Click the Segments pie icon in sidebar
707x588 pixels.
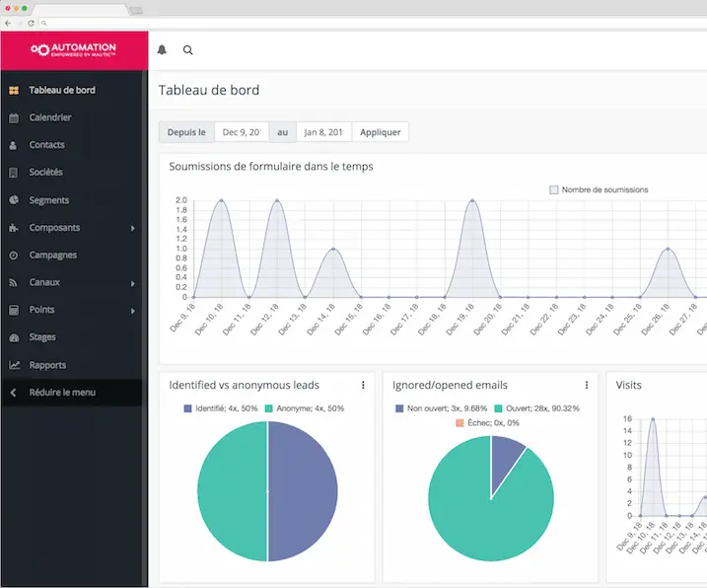coord(14,200)
